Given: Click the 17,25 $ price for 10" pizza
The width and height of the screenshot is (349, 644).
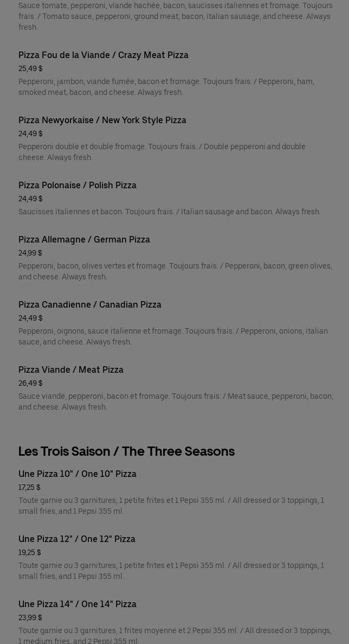Looking at the screenshot, I should tap(29, 487).
